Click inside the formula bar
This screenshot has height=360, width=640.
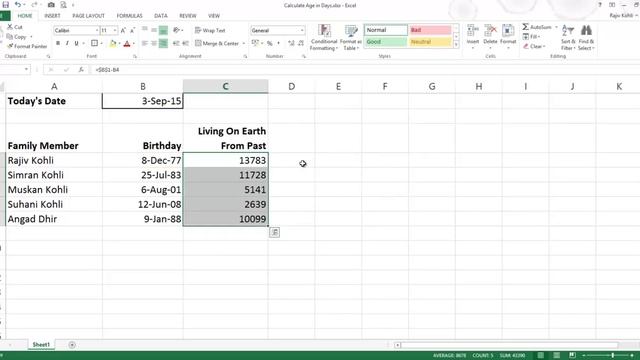click(x=365, y=70)
